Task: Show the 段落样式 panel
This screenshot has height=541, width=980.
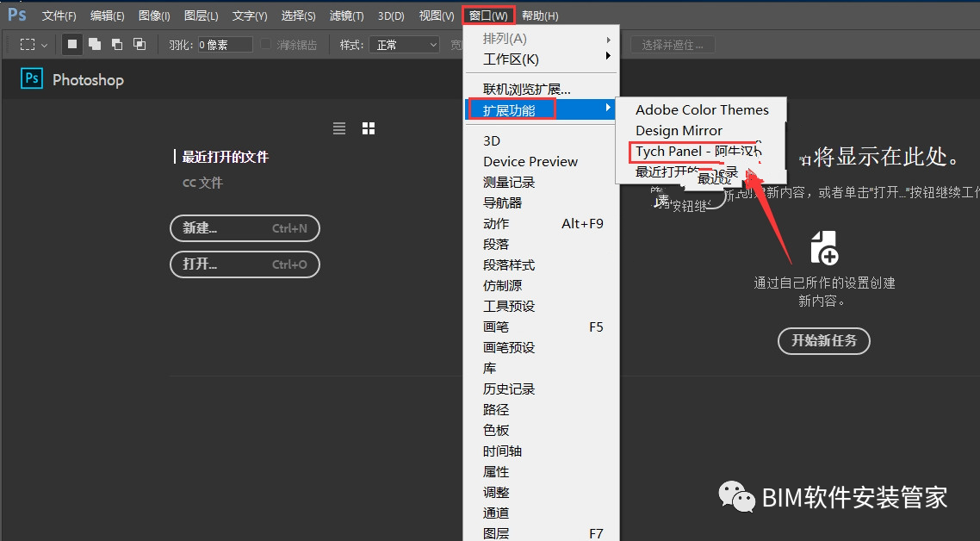Action: (542, 264)
